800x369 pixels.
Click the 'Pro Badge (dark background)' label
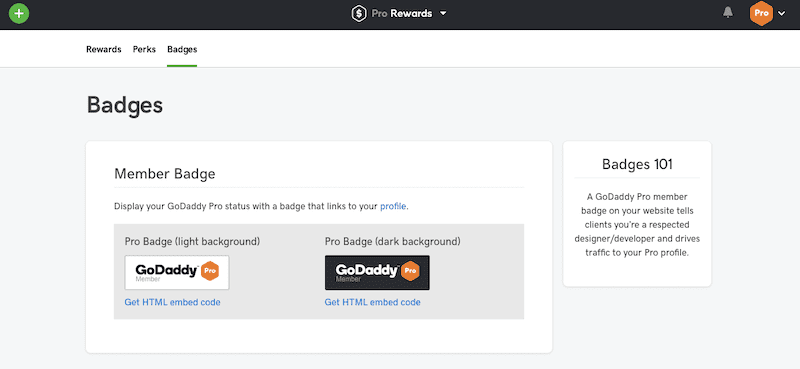(393, 241)
